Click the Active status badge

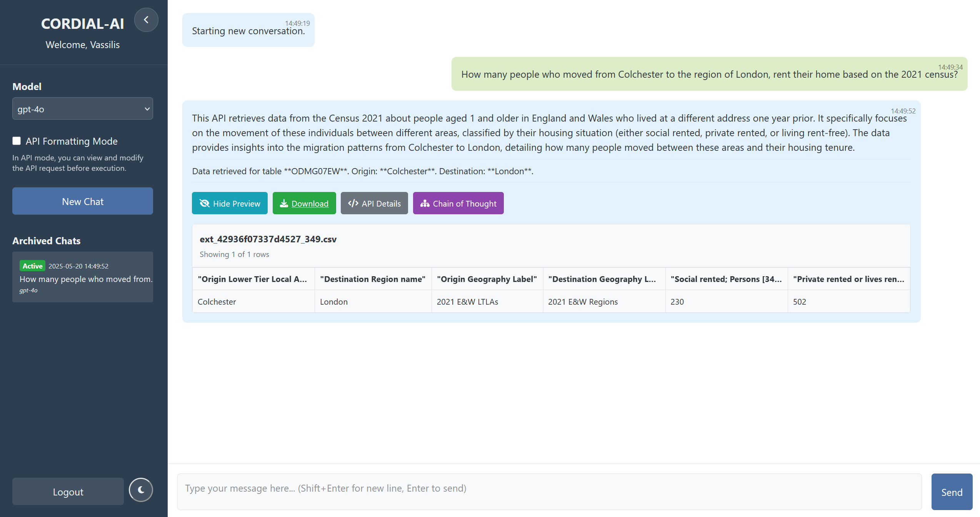[x=32, y=266]
